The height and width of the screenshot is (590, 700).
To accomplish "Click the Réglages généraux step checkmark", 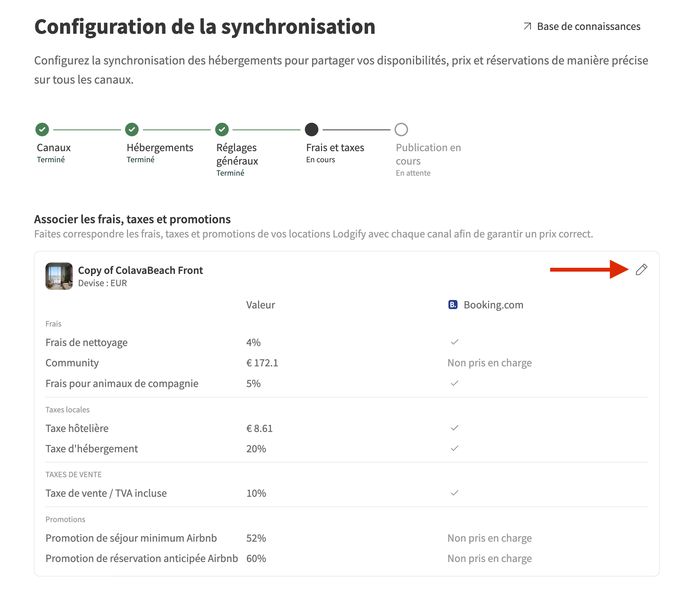I will (222, 130).
